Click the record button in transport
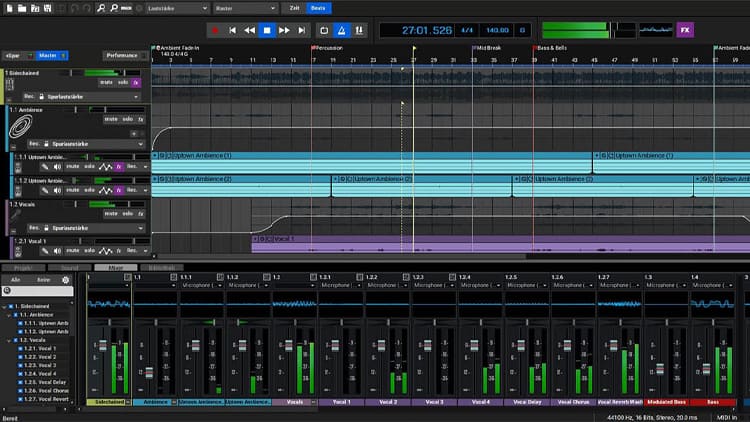The image size is (750, 422). [x=215, y=30]
